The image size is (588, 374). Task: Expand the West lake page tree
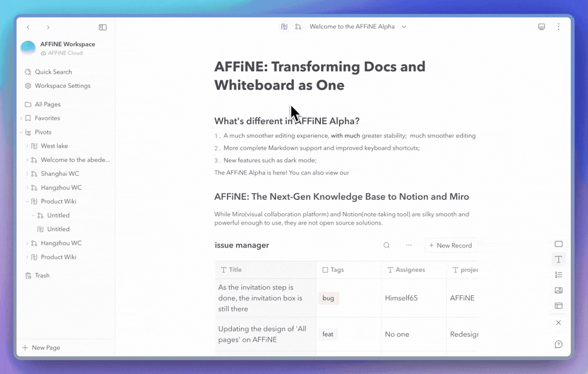pyautogui.click(x=27, y=146)
